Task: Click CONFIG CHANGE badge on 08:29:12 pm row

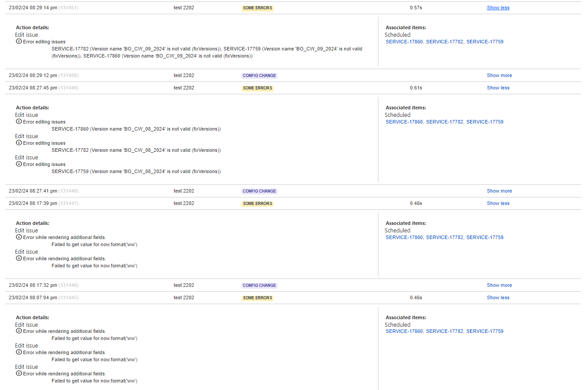Action: pyautogui.click(x=259, y=76)
